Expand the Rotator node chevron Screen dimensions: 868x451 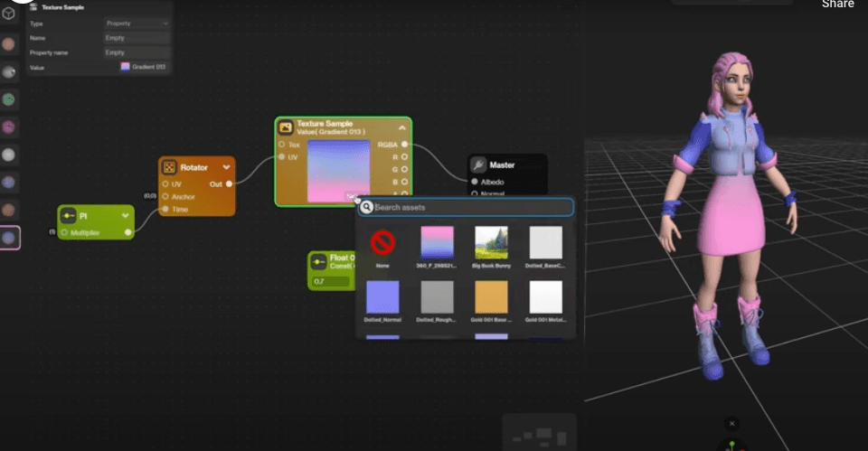(226, 167)
